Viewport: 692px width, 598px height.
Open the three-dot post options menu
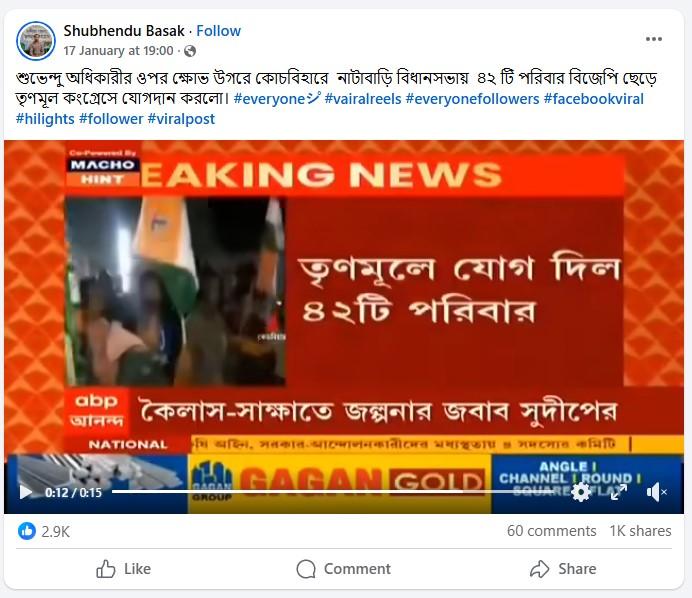coord(653,39)
